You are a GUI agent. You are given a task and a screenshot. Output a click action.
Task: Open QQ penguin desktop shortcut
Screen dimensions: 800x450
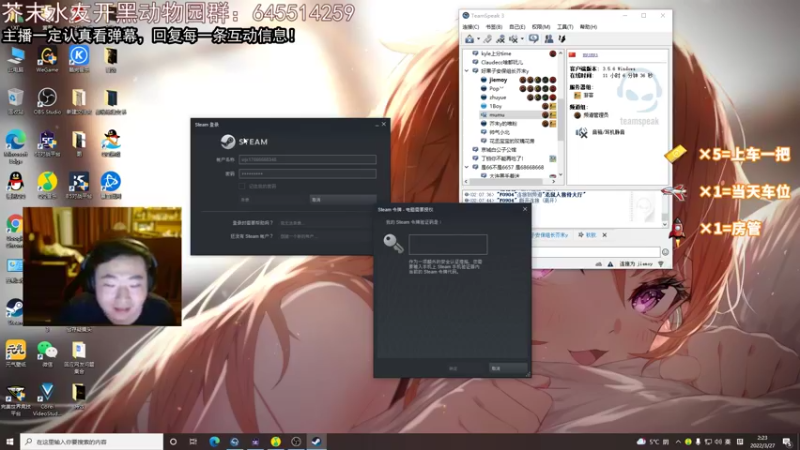[x=15, y=185]
